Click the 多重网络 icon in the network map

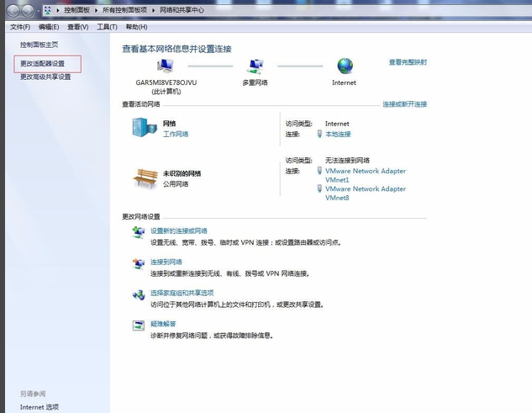click(255, 66)
